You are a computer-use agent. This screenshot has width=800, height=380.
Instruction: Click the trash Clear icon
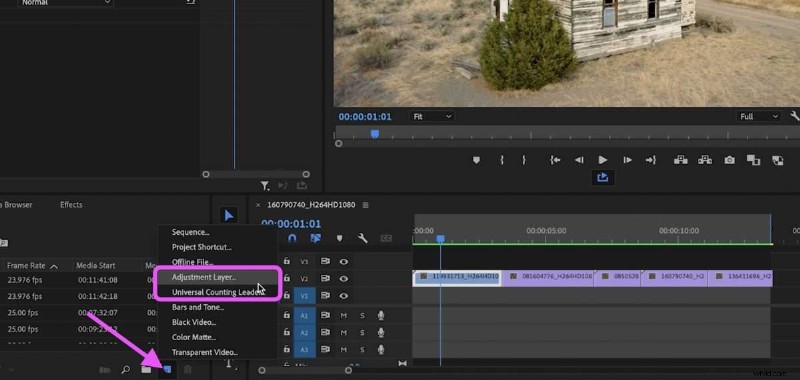click(188, 370)
